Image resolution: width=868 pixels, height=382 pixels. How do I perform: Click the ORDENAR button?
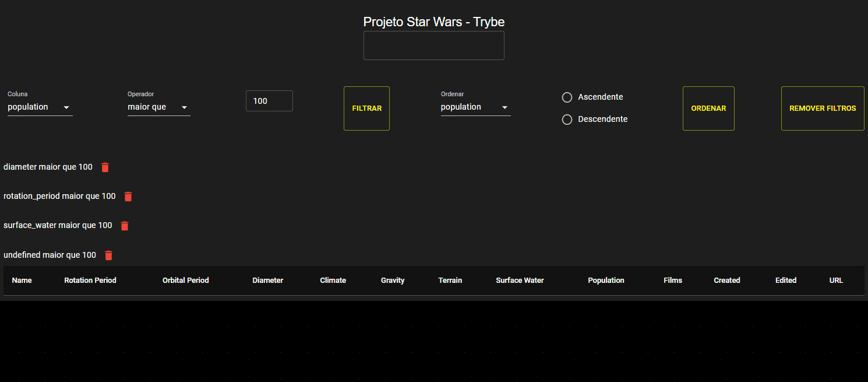click(708, 108)
